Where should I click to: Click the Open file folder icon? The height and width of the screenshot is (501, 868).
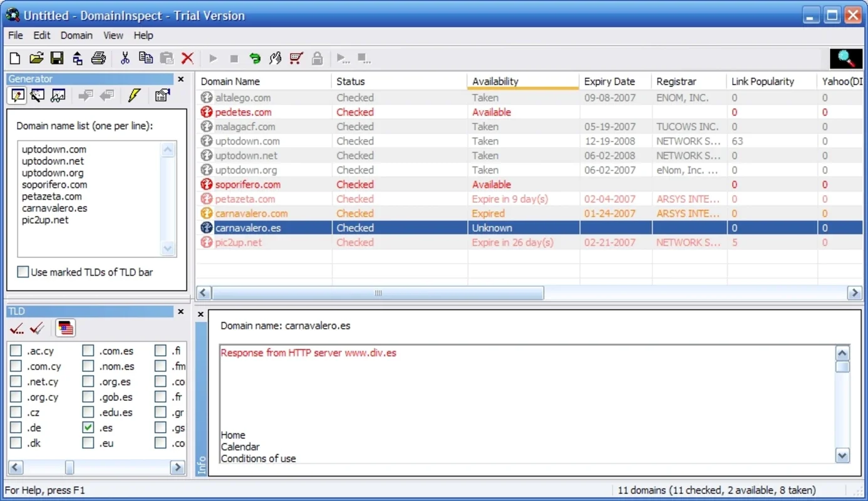click(x=36, y=59)
